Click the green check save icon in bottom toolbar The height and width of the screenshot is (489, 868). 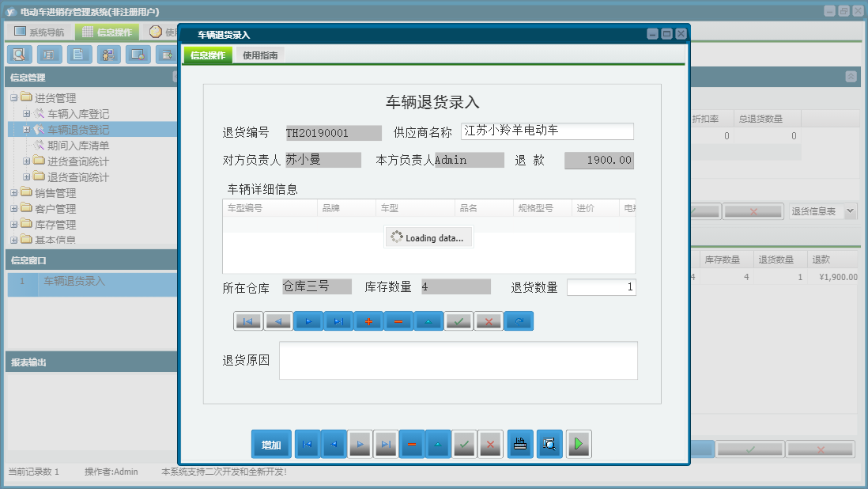tap(464, 444)
